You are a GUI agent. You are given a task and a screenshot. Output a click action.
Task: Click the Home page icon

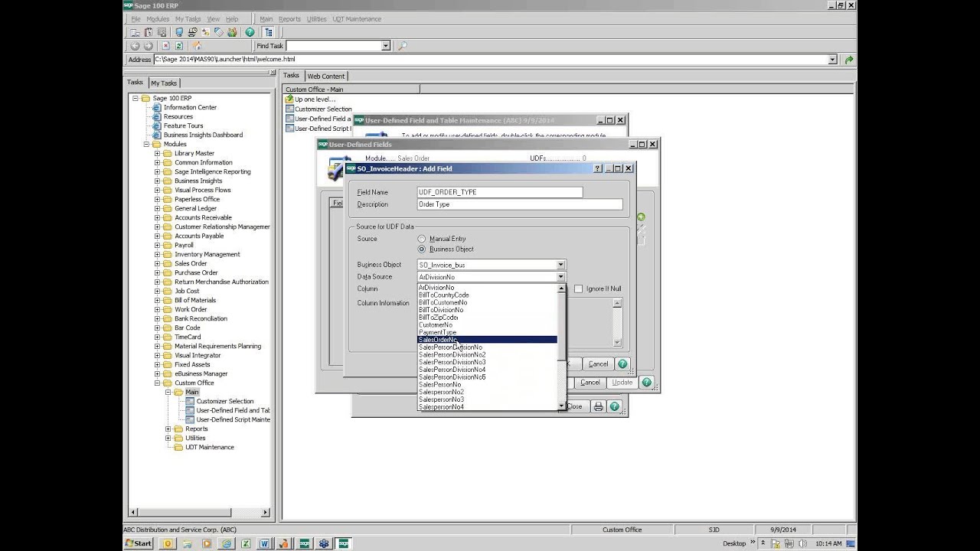coord(197,46)
